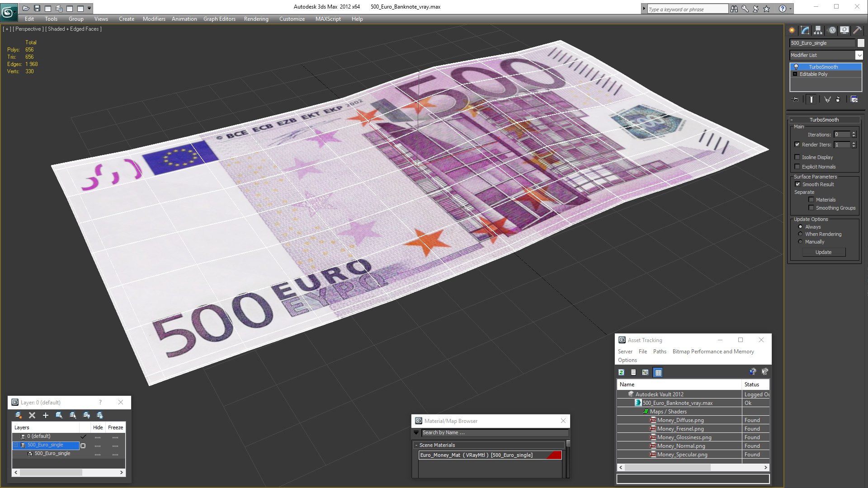Viewport: 868px width, 488px height.
Task: Open the Display command panel tab
Action: pyautogui.click(x=844, y=30)
